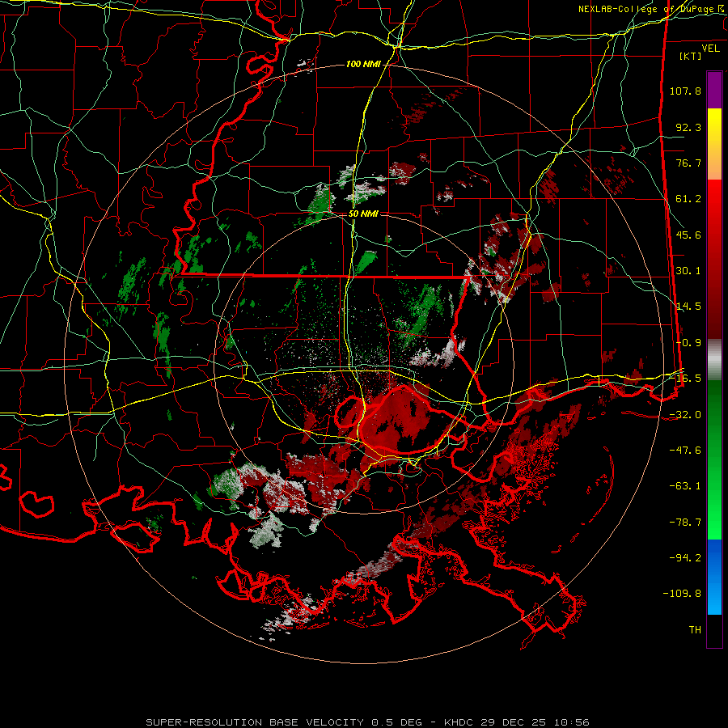Click the 100 NMI range ring label
Viewport: 728px width, 728px height.
pos(363,64)
